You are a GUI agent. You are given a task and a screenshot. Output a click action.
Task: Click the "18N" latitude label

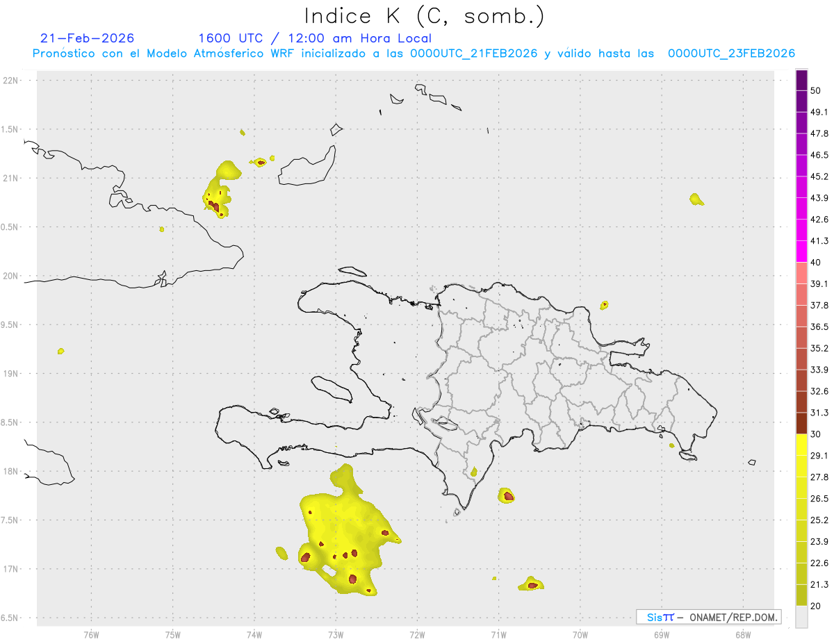[x=10, y=471]
